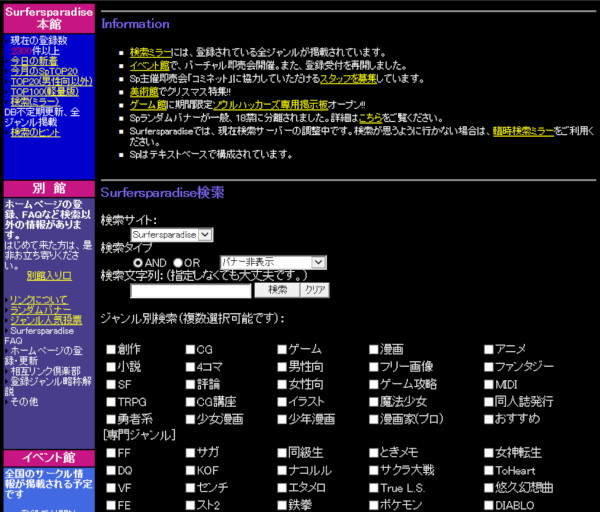Tick the ゲーム genre checkbox

click(x=282, y=349)
